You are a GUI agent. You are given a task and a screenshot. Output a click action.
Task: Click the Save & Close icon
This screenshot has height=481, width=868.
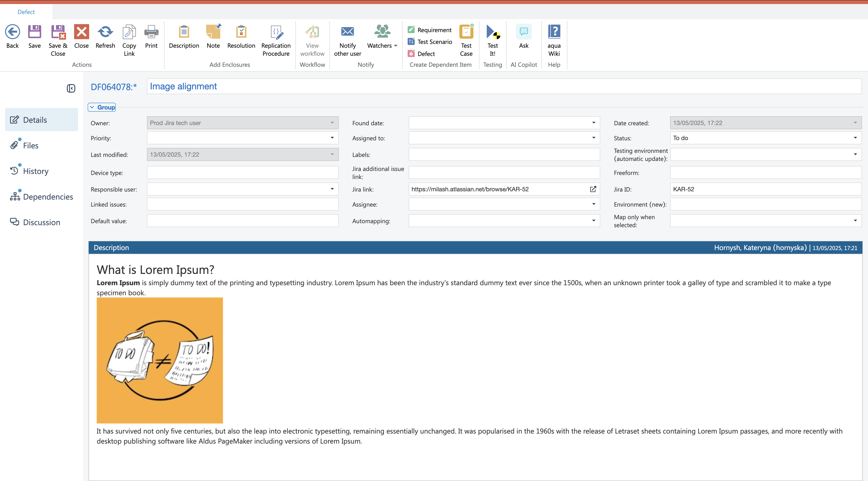58,32
